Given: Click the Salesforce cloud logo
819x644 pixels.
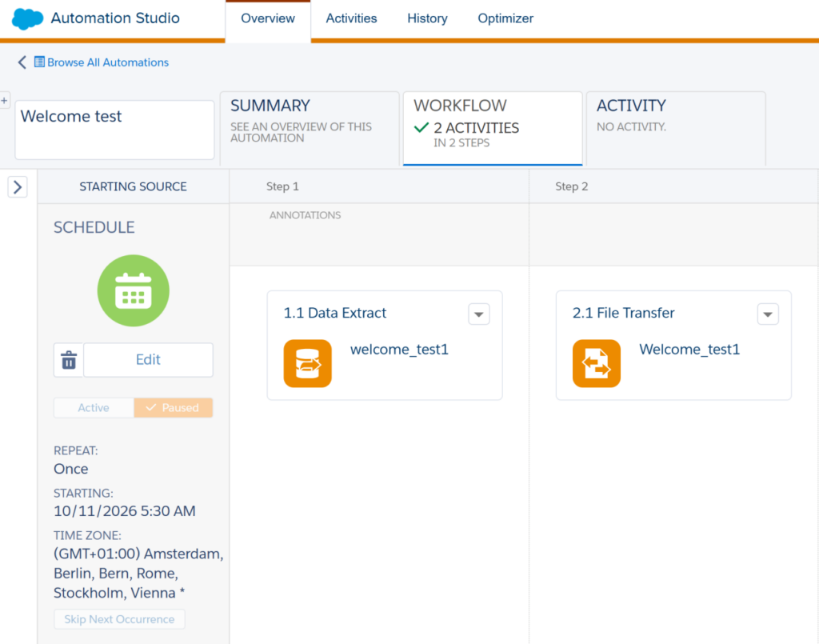Looking at the screenshot, I should 27,19.
